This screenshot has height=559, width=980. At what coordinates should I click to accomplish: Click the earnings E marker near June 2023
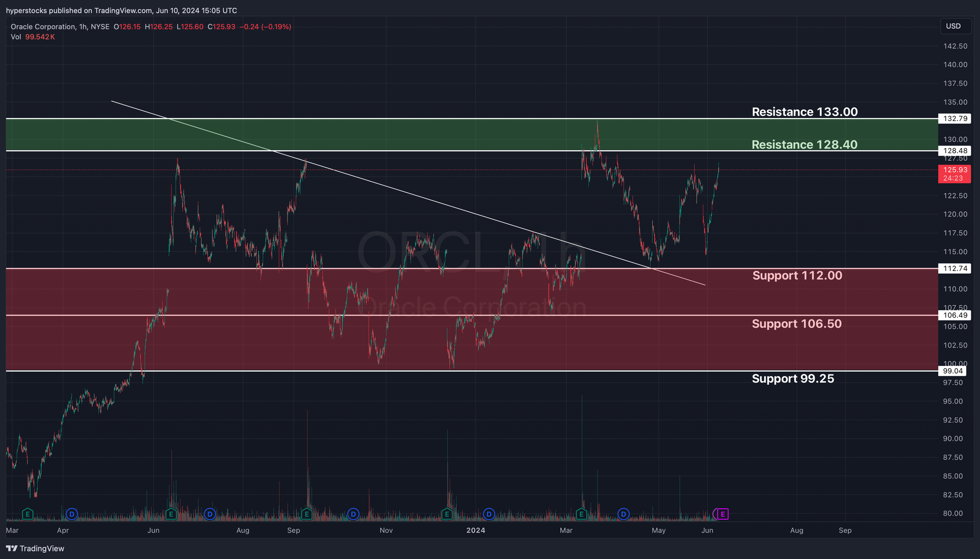click(x=171, y=514)
